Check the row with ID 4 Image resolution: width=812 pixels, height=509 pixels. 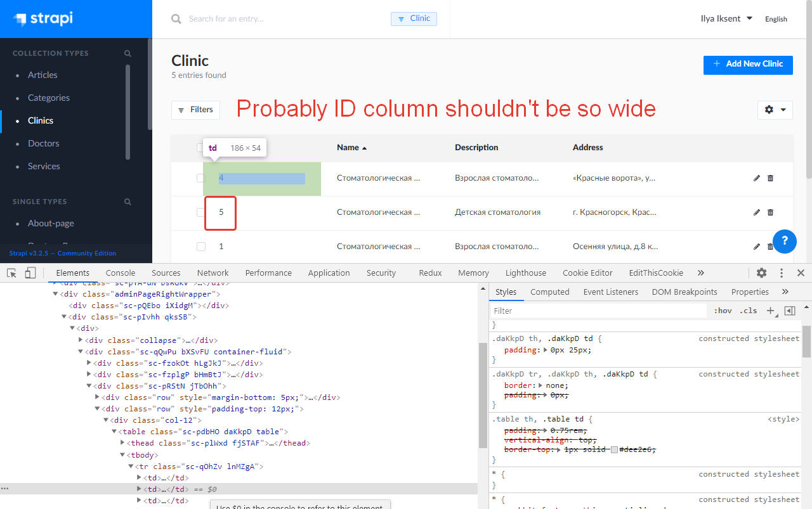pos(200,178)
